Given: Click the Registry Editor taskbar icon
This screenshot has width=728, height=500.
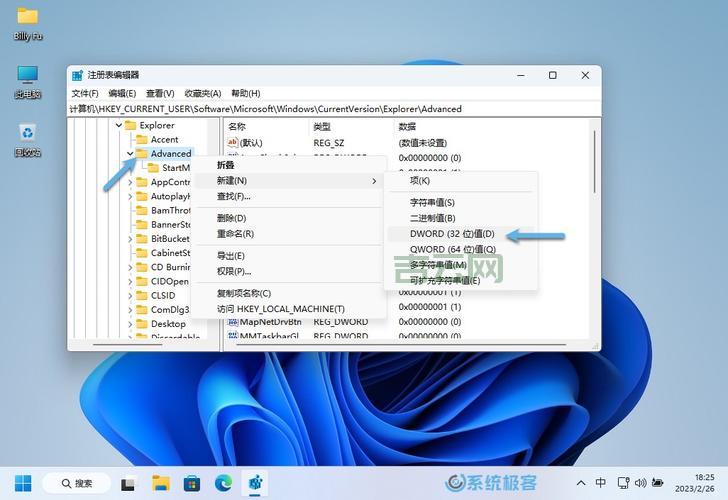Looking at the screenshot, I should point(255,483).
